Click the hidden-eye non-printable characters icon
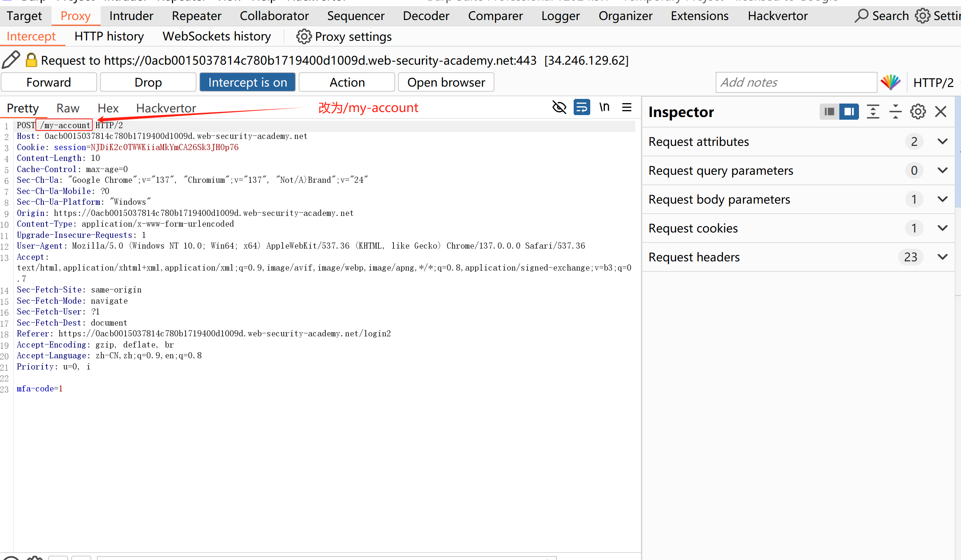 pos(559,107)
